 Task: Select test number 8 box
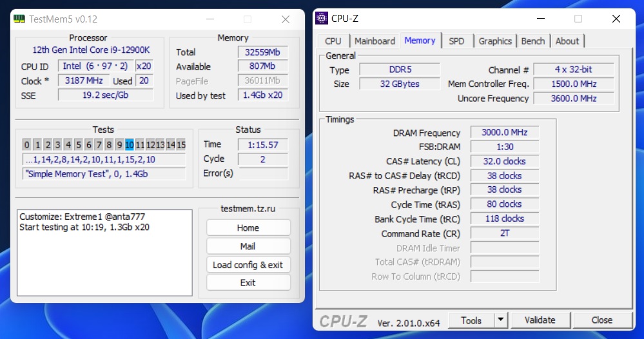tap(109, 144)
